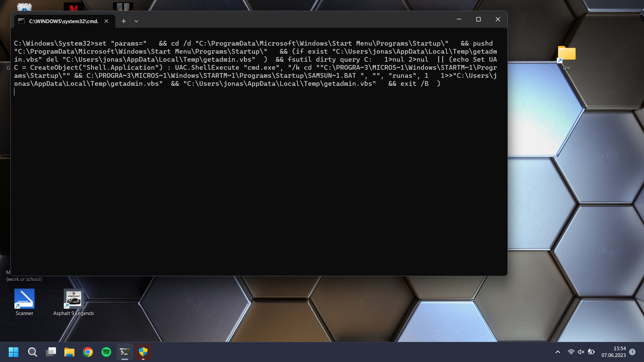
Task: Open taskbar Search
Action: click(32, 352)
